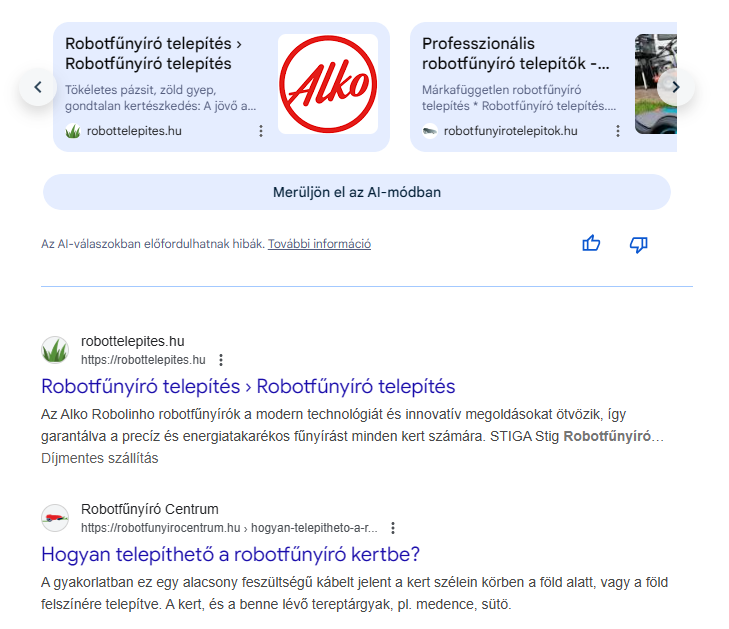
Task: Click the Az Alko Robolinho robotfűnyírók snippet
Action: 352,425
